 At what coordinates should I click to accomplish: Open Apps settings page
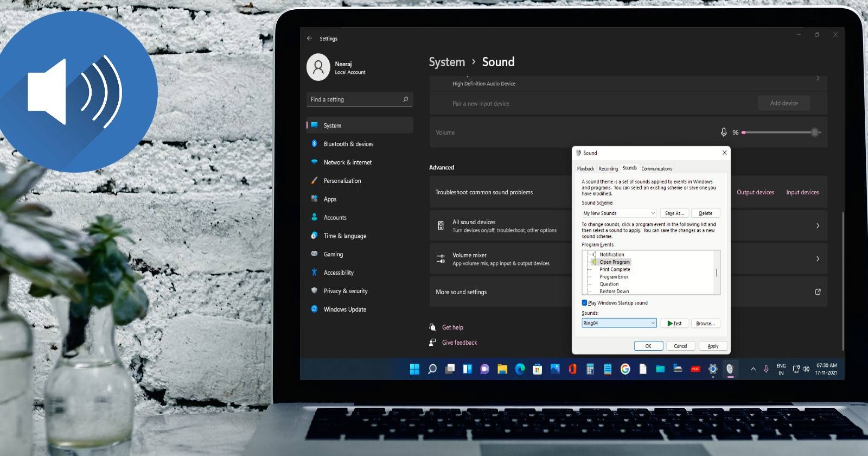pyautogui.click(x=360, y=199)
